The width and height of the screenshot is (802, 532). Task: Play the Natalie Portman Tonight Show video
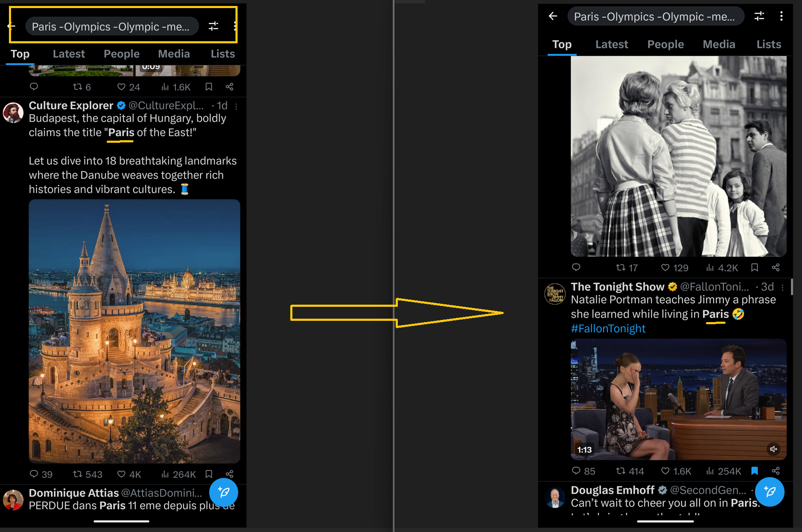coord(678,399)
